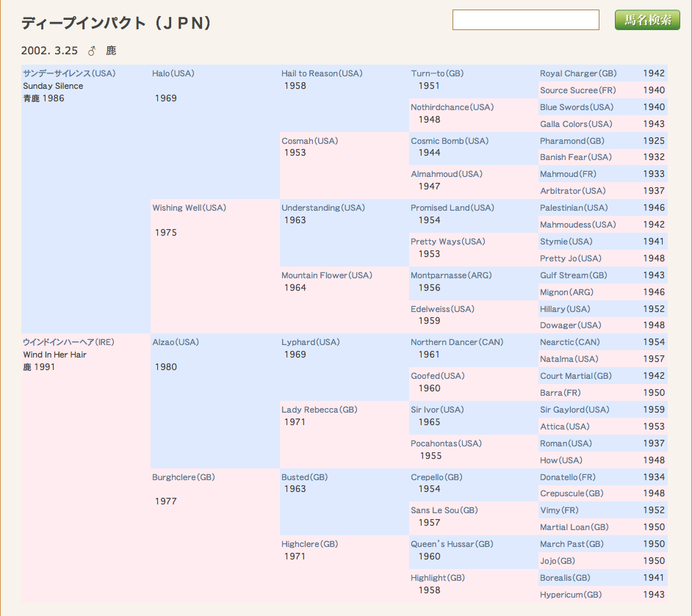Click Galla Colors(USA) ancestor link
This screenshot has height=616, width=692.
point(576,124)
